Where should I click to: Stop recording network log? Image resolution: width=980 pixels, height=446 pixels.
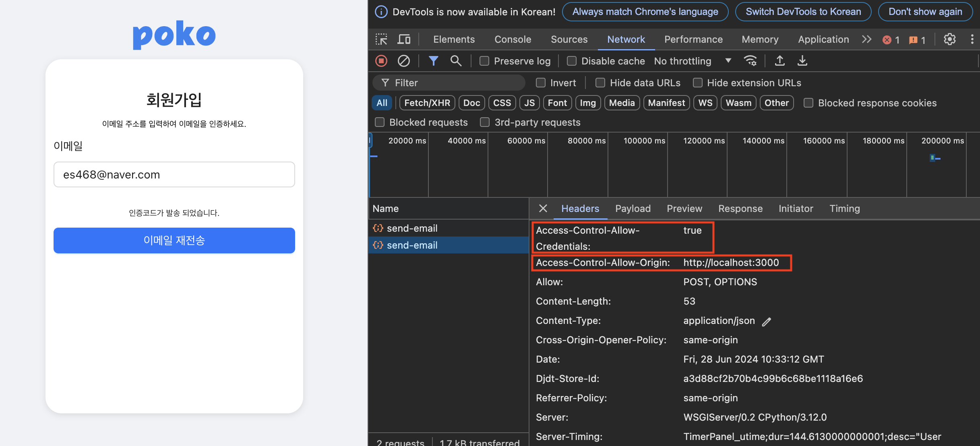point(381,61)
